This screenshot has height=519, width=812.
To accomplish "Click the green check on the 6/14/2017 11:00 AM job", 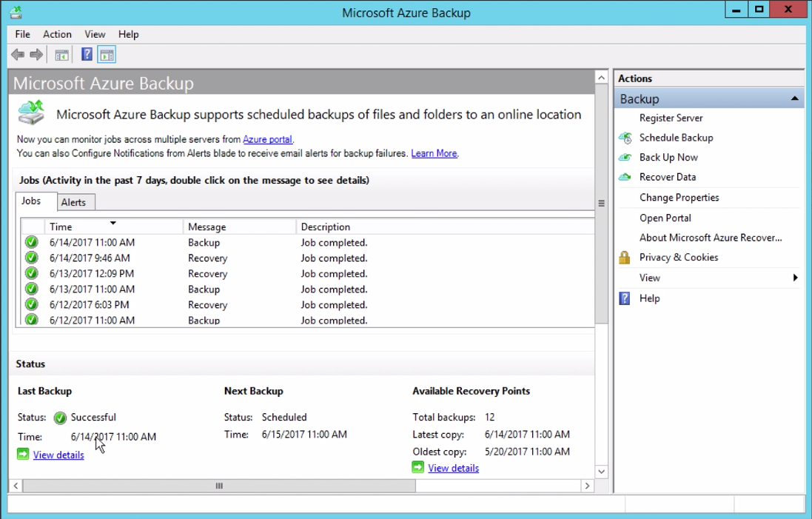I will click(32, 242).
